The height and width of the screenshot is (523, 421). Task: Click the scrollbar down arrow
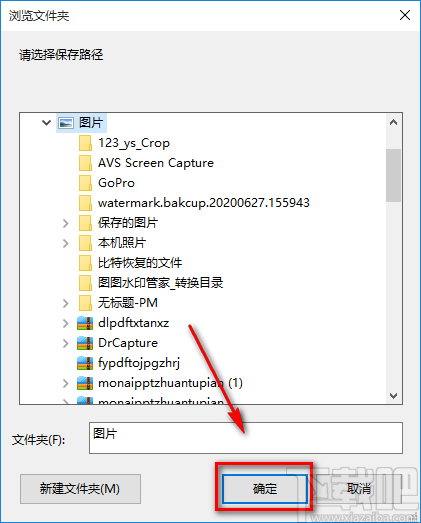click(x=394, y=396)
